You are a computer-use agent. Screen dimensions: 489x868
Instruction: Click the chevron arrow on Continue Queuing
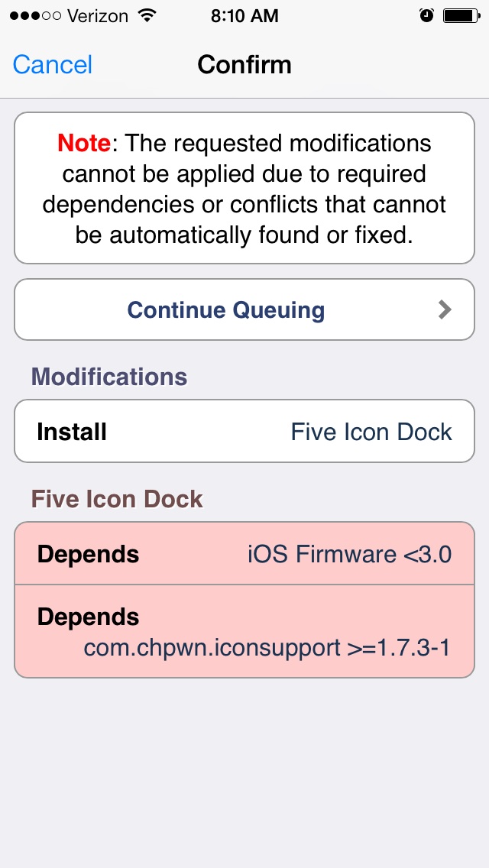(445, 309)
